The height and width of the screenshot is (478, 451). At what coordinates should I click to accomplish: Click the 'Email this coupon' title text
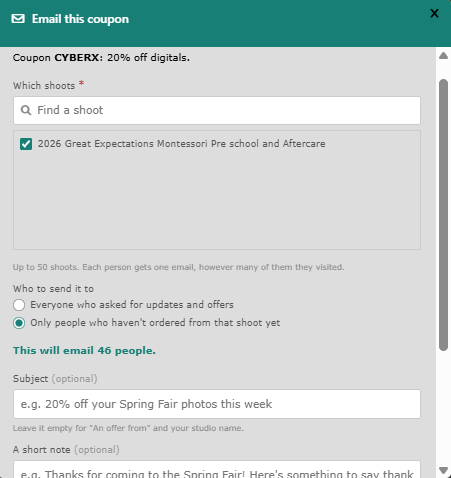tap(80, 19)
